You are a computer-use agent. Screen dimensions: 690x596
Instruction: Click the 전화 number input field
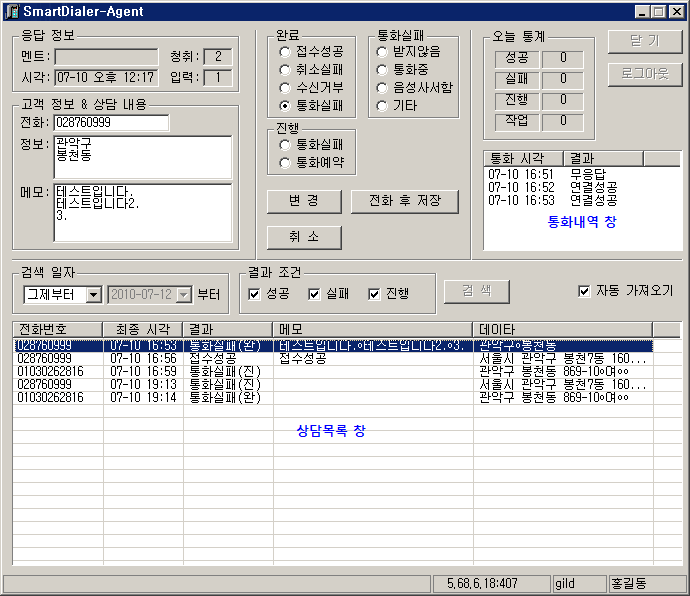point(111,123)
